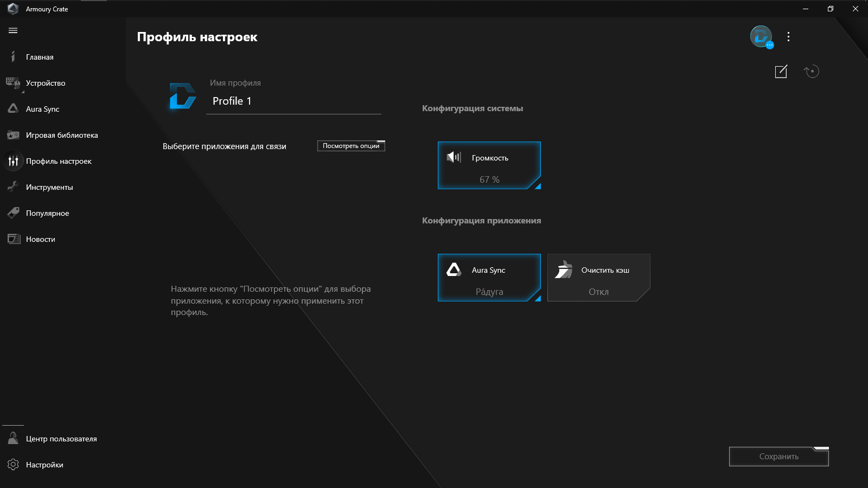The image size is (868, 488).
Task: Minimize the Armoury Crate window
Action: 806,9
